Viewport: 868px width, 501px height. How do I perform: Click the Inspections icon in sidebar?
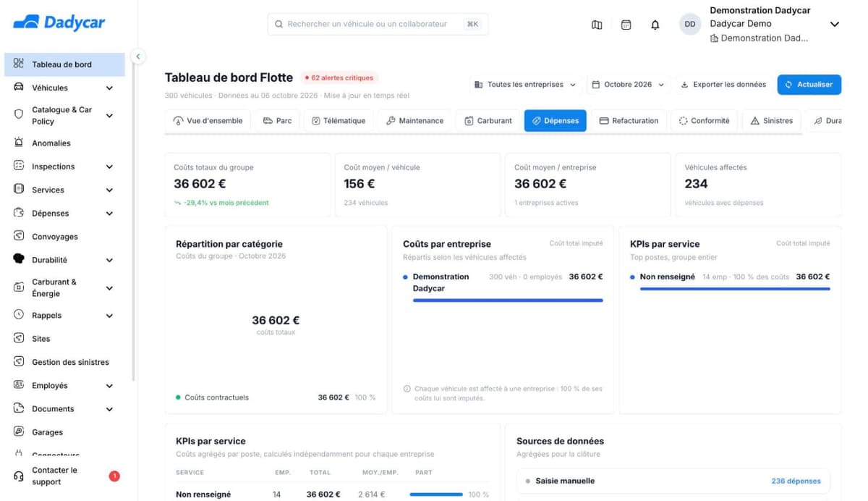click(19, 166)
